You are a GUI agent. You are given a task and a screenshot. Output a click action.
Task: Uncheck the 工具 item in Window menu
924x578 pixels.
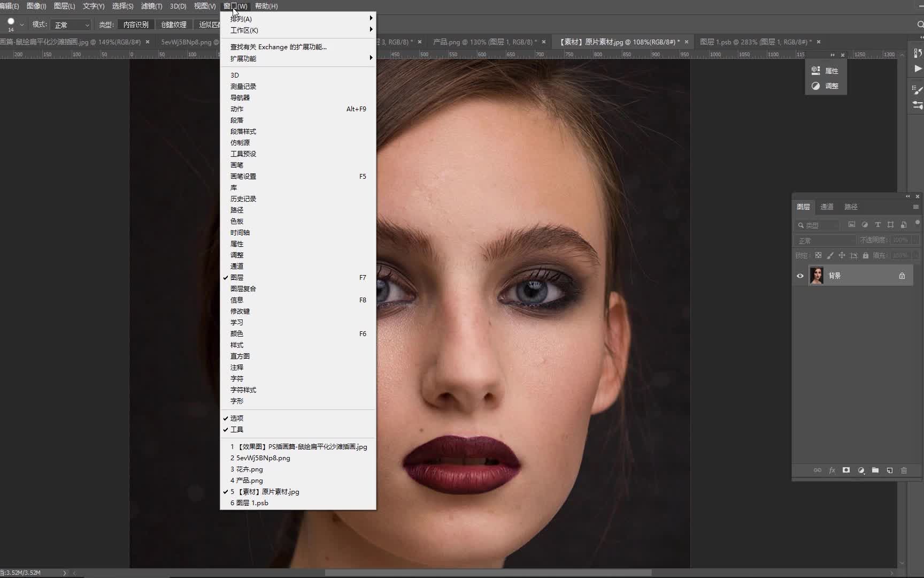[237, 430]
